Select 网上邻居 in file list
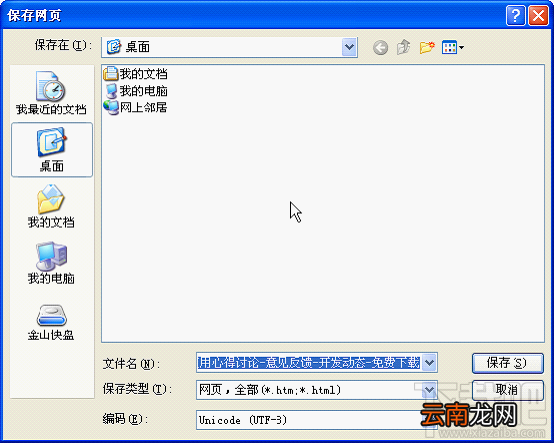This screenshot has height=443, width=554. (136, 107)
